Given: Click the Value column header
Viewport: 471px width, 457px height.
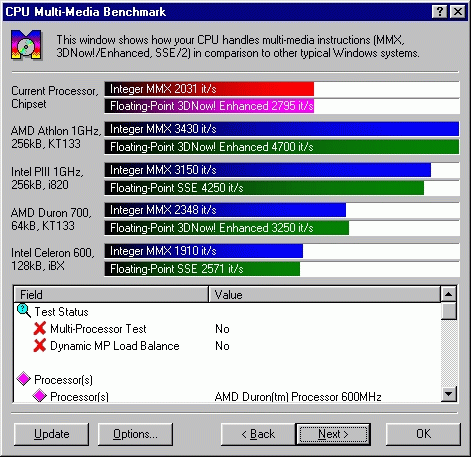Looking at the screenshot, I should tap(324, 294).
